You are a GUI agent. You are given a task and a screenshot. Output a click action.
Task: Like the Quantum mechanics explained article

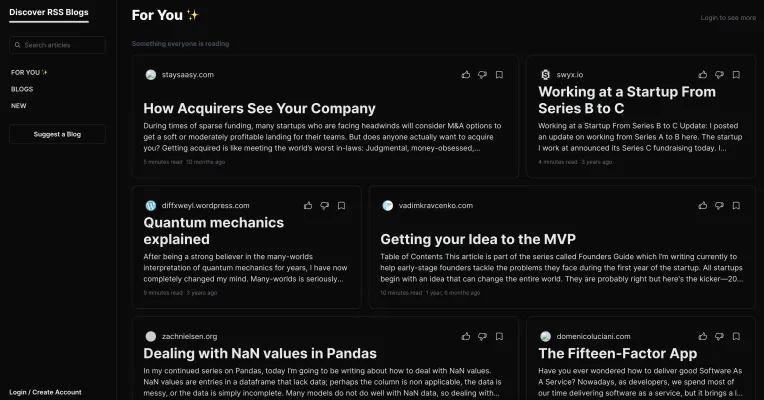[x=308, y=206]
